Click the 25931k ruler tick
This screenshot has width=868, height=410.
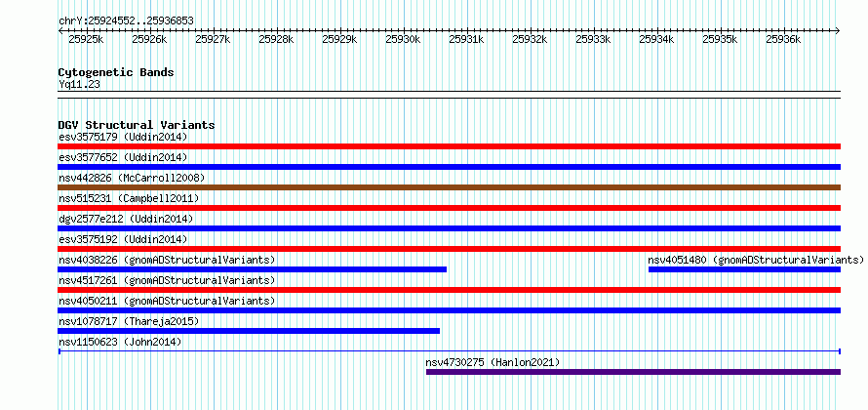coord(466,39)
